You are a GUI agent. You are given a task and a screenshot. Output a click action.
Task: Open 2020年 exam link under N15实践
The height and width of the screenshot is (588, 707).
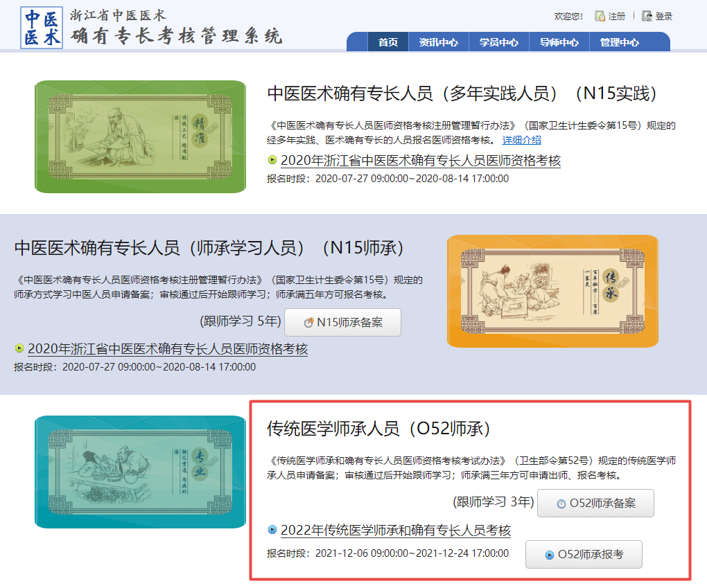(420, 161)
